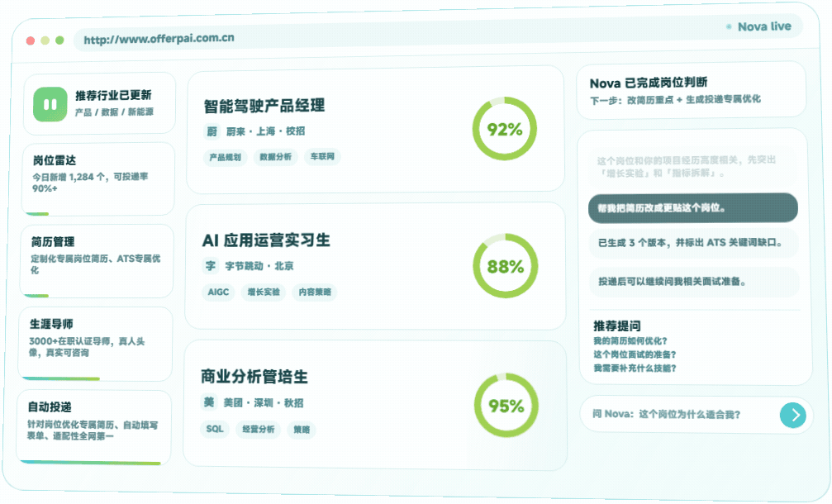Click the 92% match ring
832x504 pixels.
coord(505,129)
